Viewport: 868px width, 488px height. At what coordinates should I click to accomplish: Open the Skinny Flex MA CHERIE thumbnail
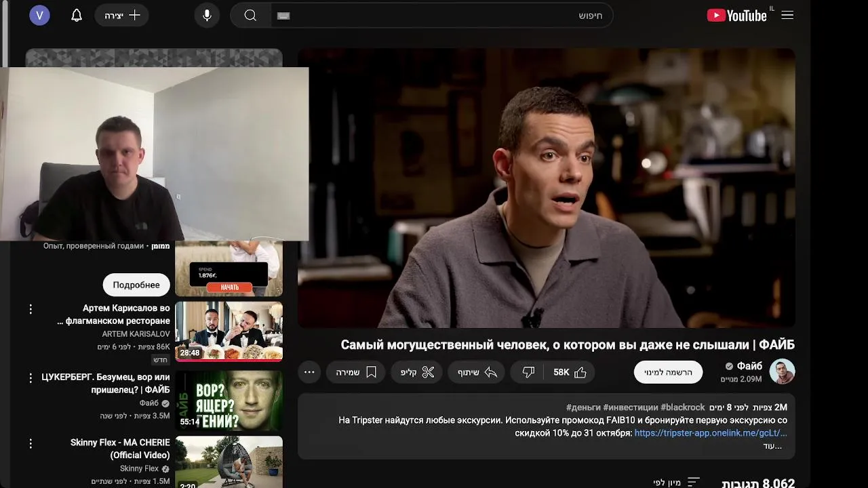pyautogui.click(x=229, y=462)
